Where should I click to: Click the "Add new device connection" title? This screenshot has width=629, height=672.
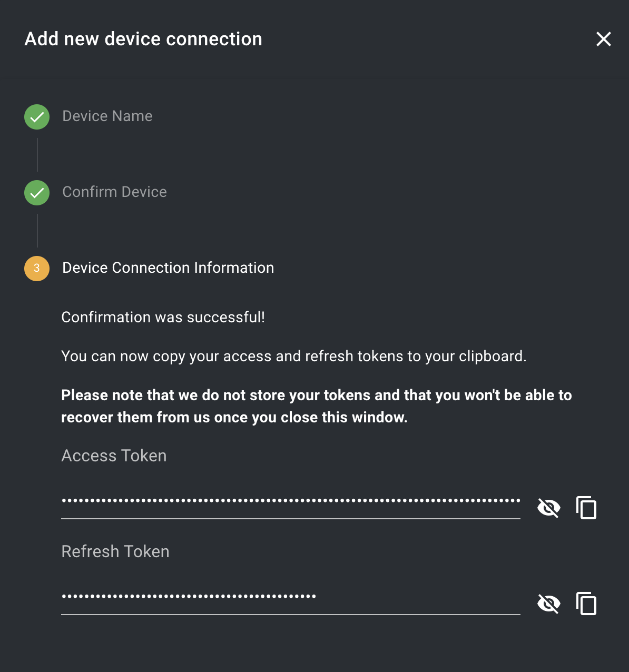(x=143, y=39)
